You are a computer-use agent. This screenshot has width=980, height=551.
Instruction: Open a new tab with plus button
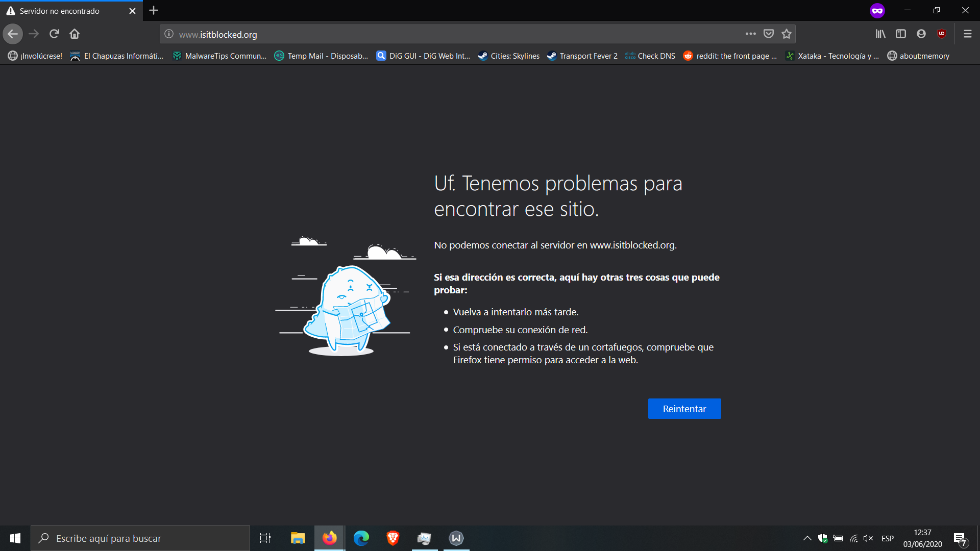(154, 11)
